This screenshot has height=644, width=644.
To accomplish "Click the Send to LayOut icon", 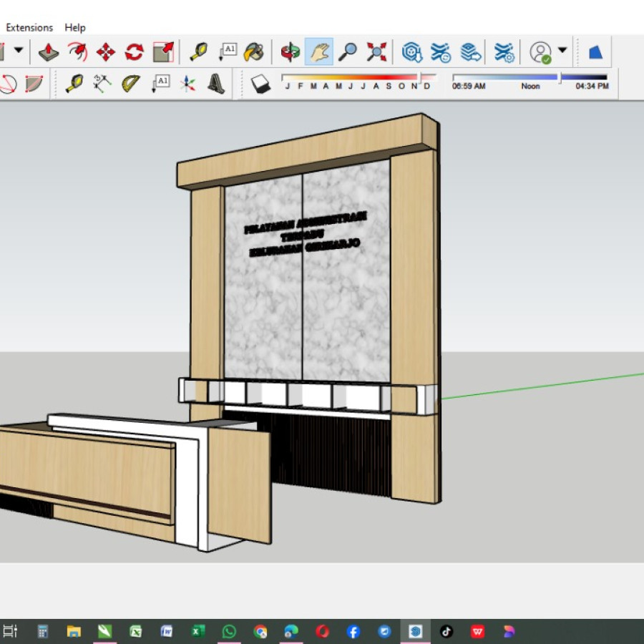I will (x=470, y=52).
